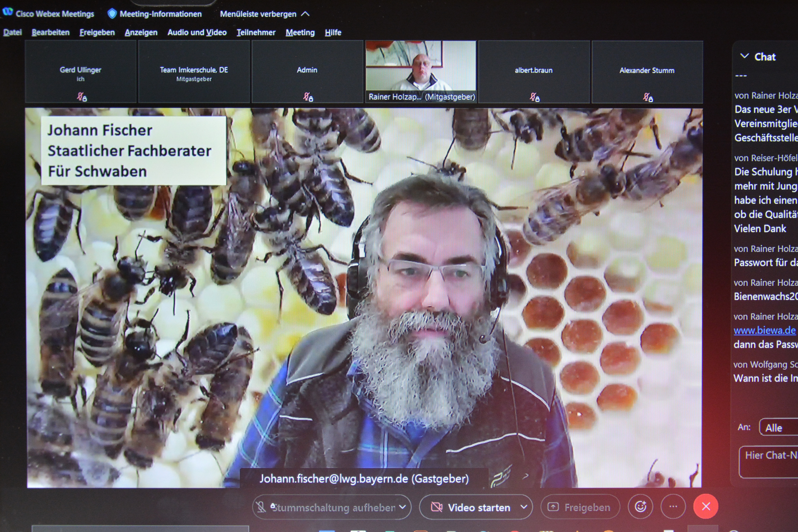The image size is (798, 532).
Task: Click the Meeting-Informationen shield icon
Action: click(112, 14)
